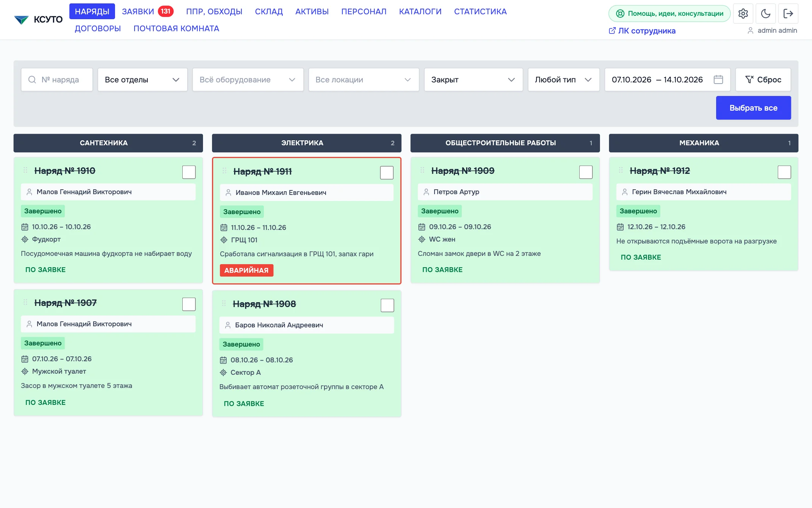
Task: Open the Все локации dropdown
Action: tap(364, 79)
